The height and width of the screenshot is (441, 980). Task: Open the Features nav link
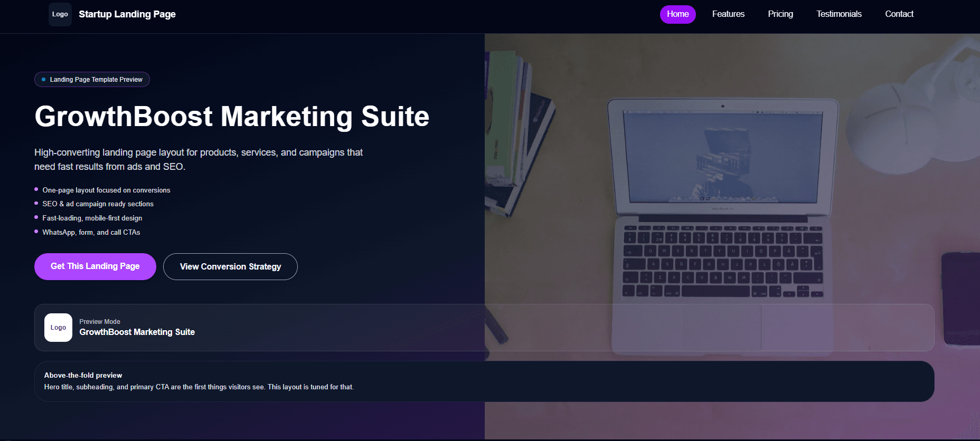point(728,14)
